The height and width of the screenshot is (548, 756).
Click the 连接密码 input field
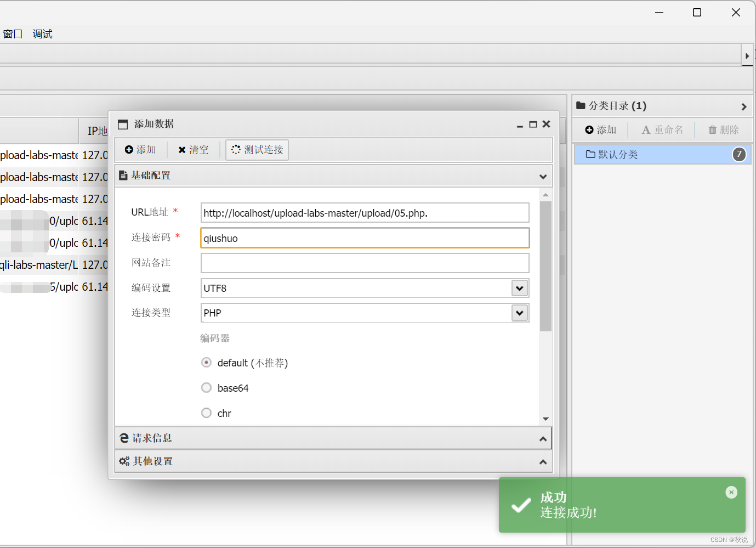(x=365, y=238)
